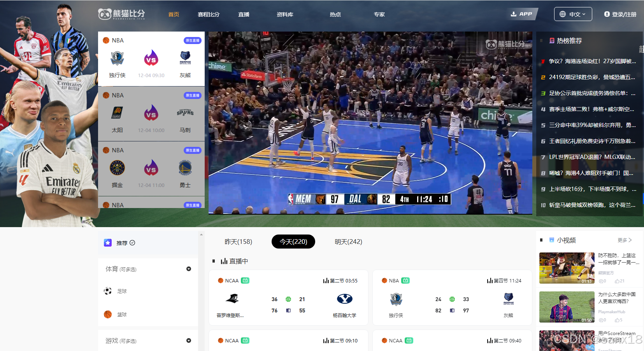Click the Spurs team logo

(x=185, y=113)
